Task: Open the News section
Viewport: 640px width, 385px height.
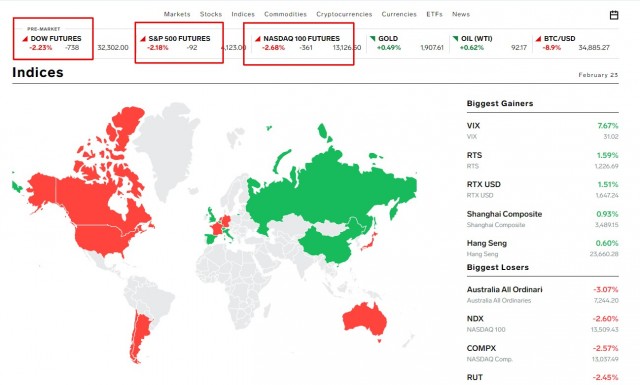Action: tap(461, 14)
